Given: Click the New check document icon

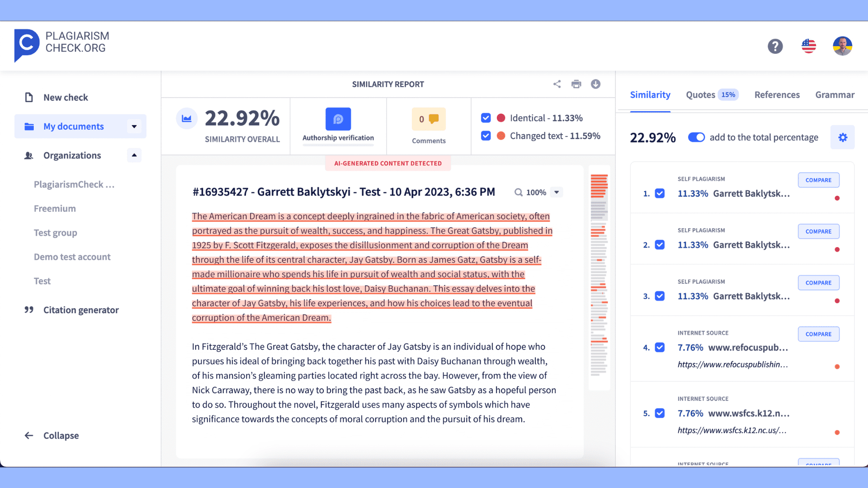Looking at the screenshot, I should tap(28, 97).
